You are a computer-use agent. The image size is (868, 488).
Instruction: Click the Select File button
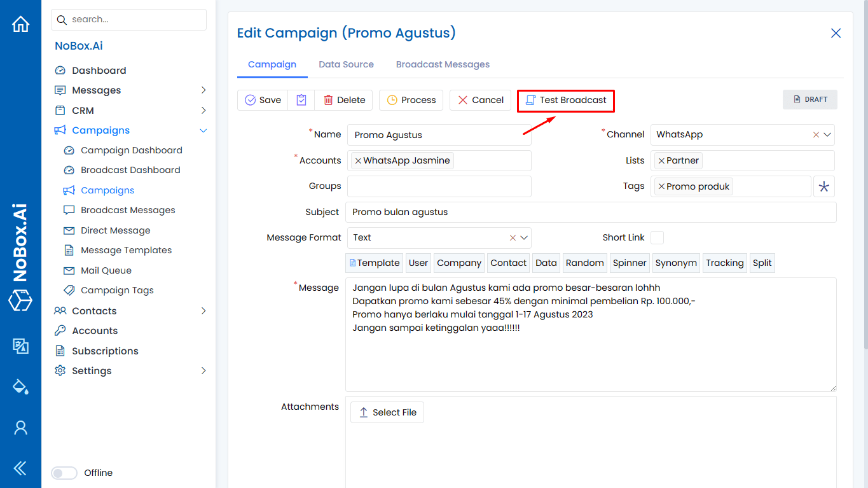coord(387,412)
